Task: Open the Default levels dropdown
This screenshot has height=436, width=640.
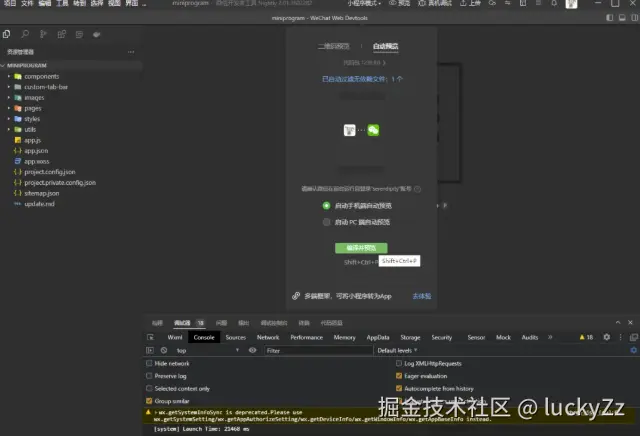Action: (x=398, y=350)
